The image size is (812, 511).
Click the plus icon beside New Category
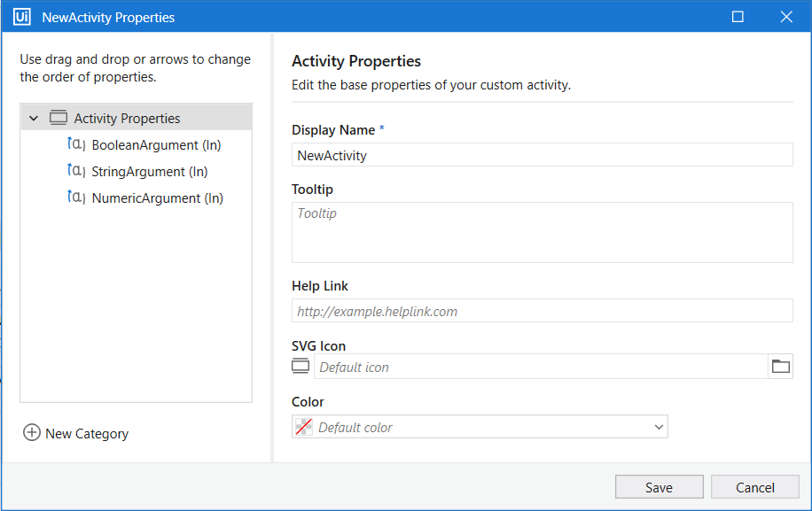(x=32, y=433)
